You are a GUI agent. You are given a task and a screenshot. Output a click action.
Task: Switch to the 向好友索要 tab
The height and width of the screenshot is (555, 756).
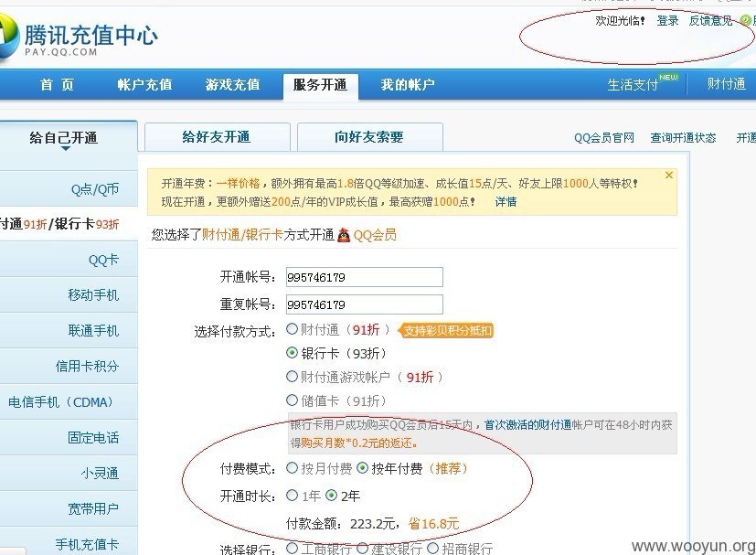370,137
